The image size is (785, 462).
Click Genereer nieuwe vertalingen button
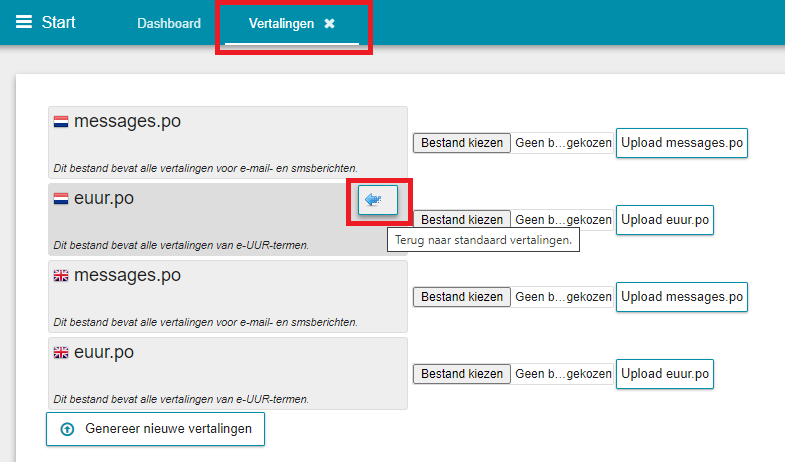pos(155,429)
